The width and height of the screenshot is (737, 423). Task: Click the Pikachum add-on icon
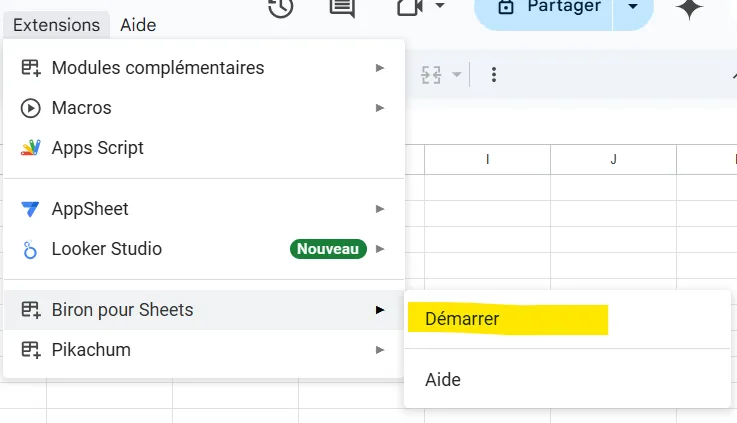tap(31, 350)
